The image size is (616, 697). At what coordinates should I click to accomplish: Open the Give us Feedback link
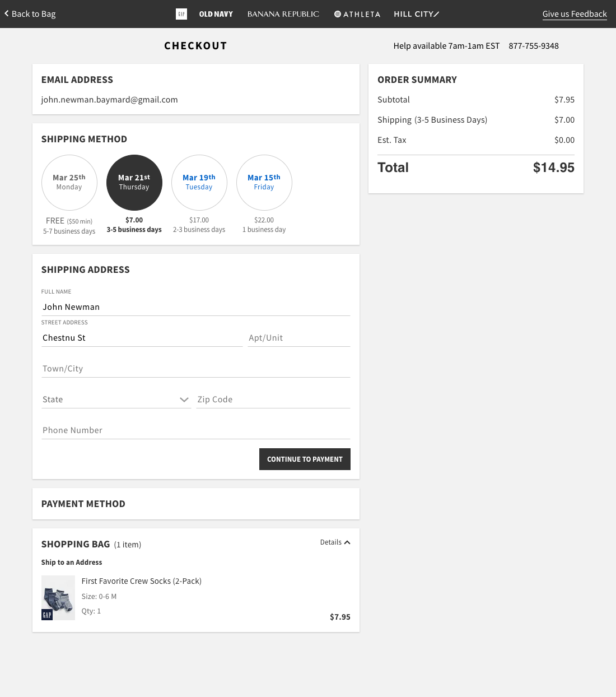(x=575, y=13)
